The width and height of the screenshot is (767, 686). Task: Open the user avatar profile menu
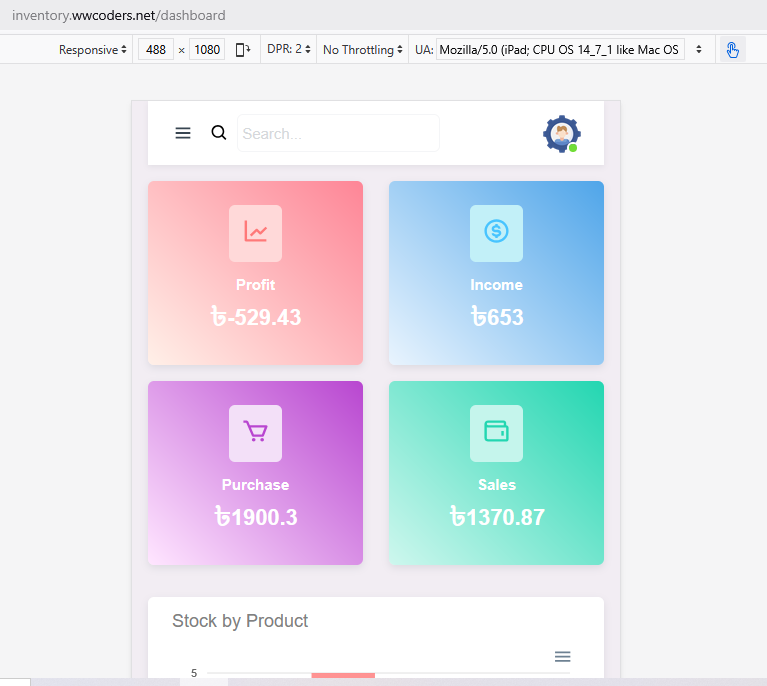coord(562,134)
